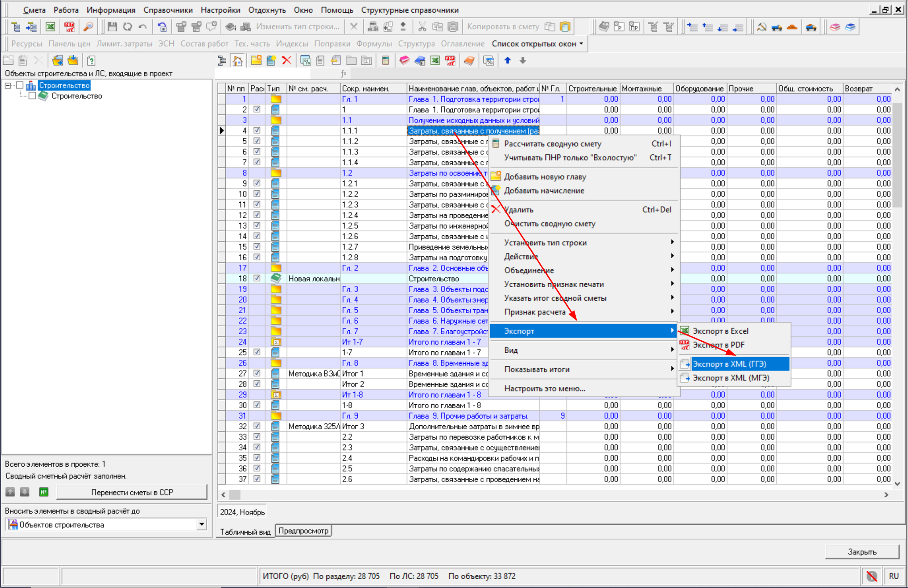Toggle checkbox of child Строительство estimate node
The height and width of the screenshot is (588, 908).
click(x=32, y=96)
